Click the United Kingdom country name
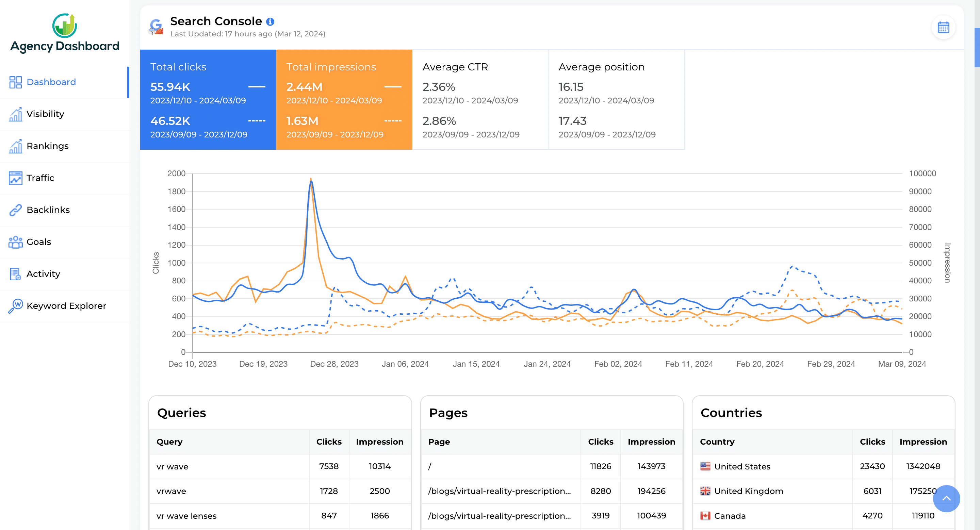 (x=748, y=491)
